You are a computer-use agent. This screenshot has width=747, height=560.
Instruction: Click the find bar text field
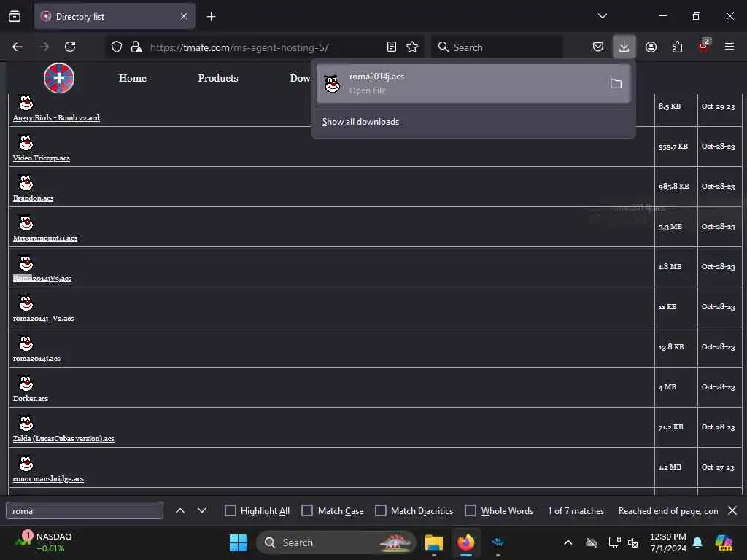tap(85, 510)
